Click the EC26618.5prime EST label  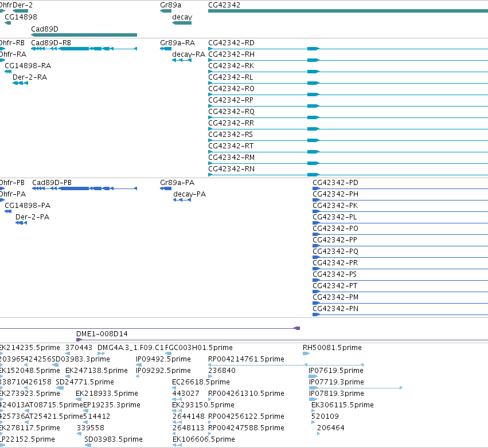click(x=201, y=382)
